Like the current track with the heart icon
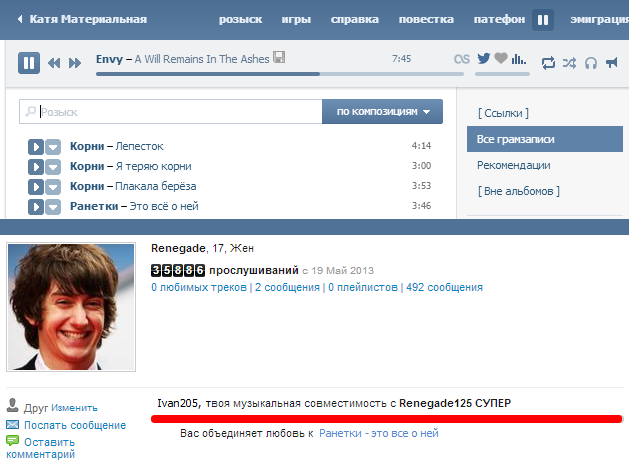This screenshot has height=465, width=629. [x=501, y=58]
